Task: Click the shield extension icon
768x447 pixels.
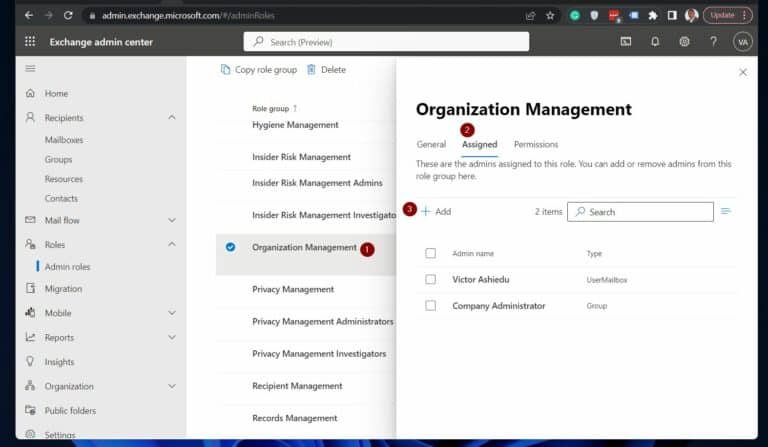Action: [594, 16]
